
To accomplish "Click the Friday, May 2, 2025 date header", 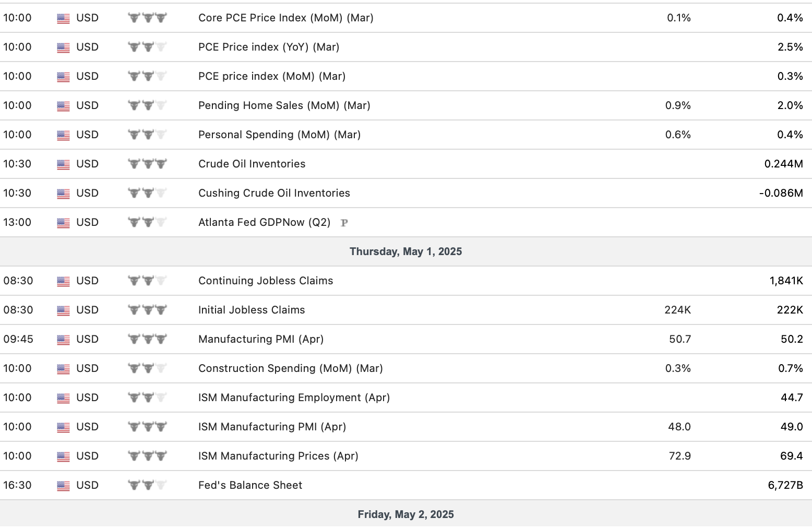I will point(405,514).
